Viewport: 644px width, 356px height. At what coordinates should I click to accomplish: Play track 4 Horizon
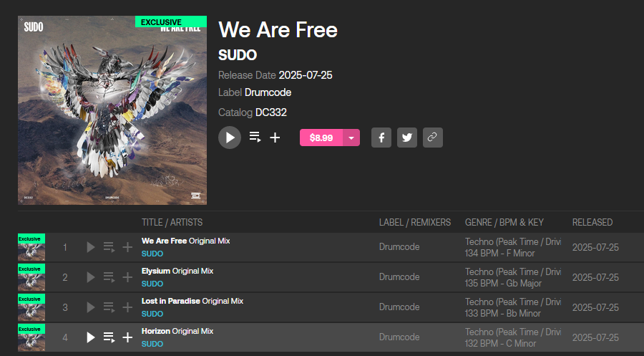point(91,337)
